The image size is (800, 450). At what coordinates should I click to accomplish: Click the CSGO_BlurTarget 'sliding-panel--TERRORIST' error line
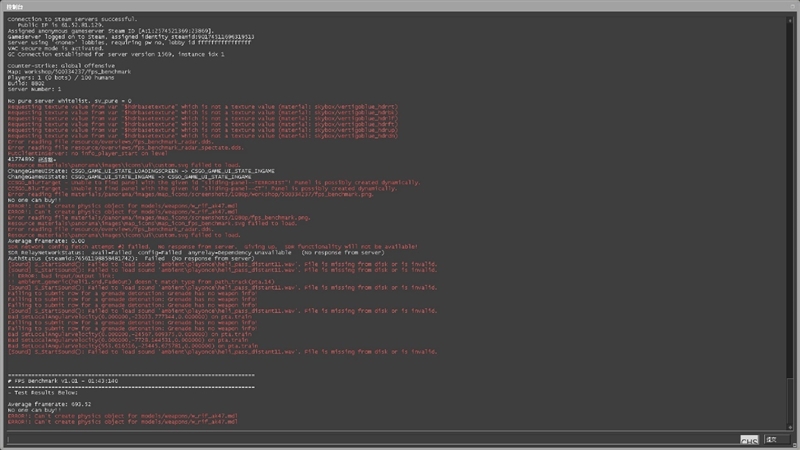(x=214, y=182)
